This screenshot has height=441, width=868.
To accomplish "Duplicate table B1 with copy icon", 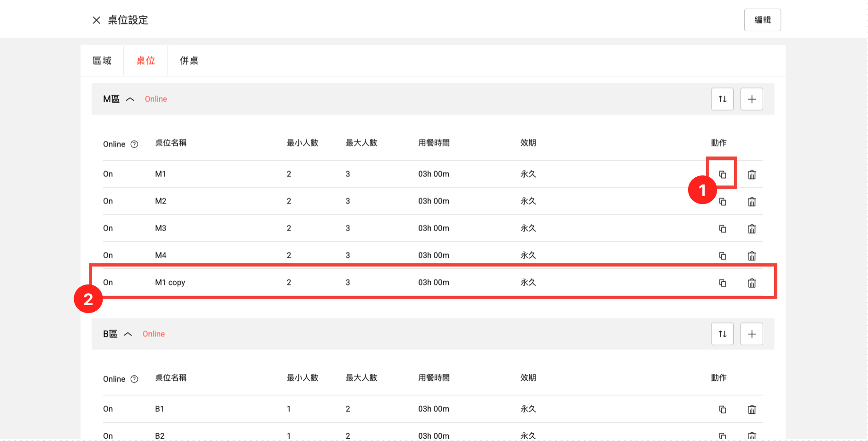I will 723,409.
